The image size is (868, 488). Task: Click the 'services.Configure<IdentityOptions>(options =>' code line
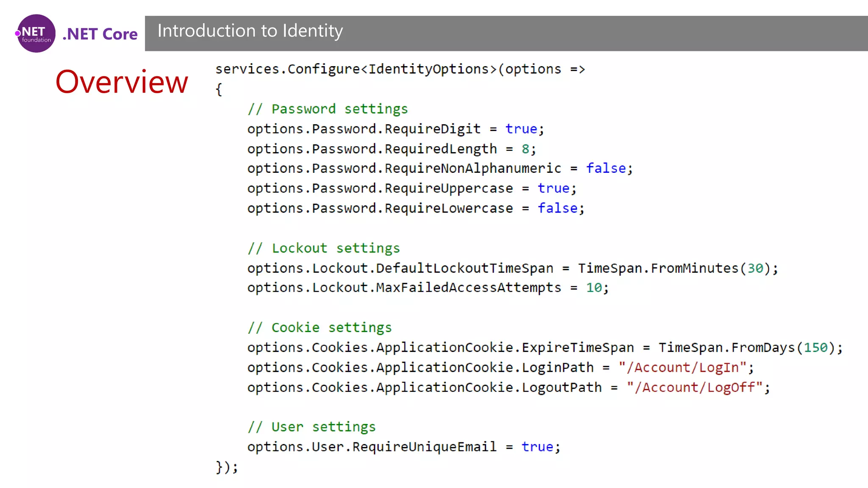coord(400,69)
